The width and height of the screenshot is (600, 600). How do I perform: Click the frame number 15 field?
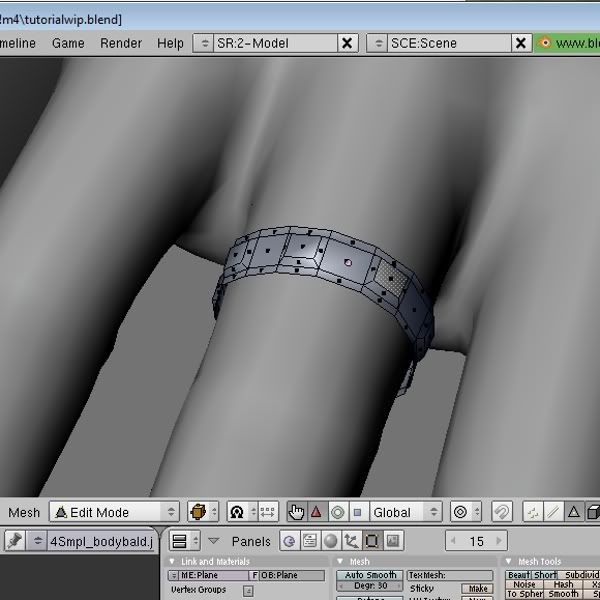pos(477,541)
